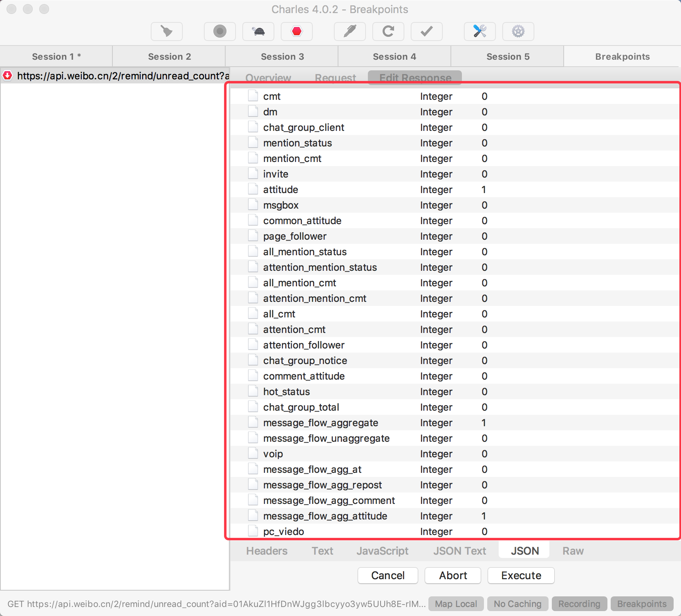This screenshot has height=616, width=681.
Task: Switch to the Session 1 tab
Action: [56, 56]
